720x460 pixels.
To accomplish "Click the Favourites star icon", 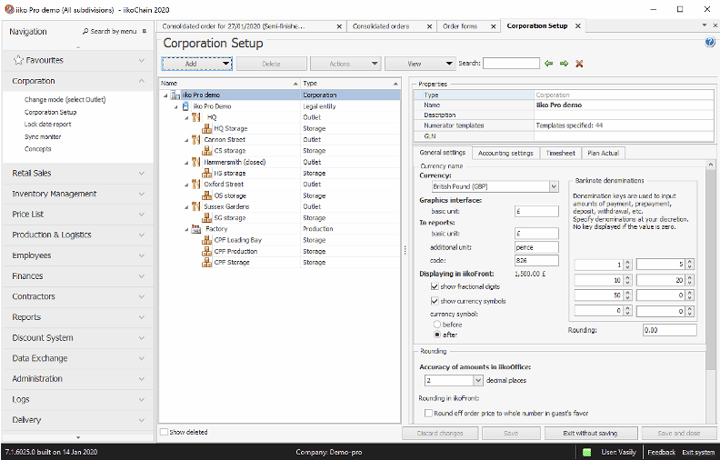I will coord(18,60).
